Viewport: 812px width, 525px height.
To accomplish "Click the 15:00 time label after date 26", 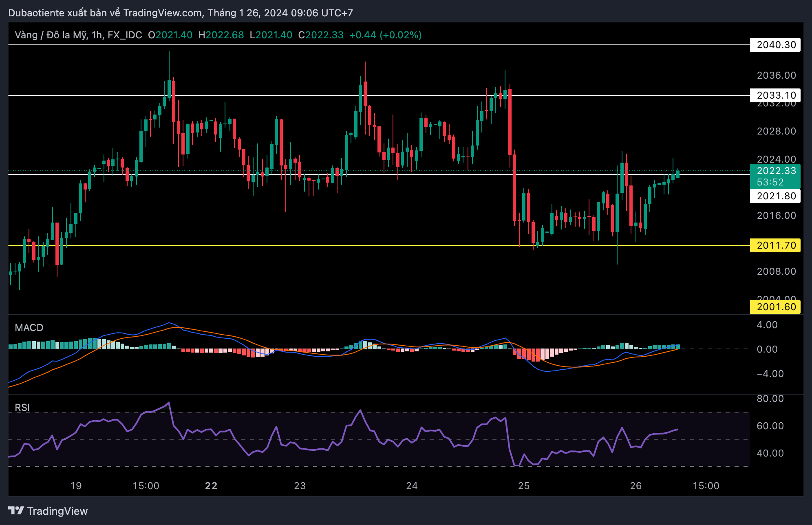I will pos(706,486).
